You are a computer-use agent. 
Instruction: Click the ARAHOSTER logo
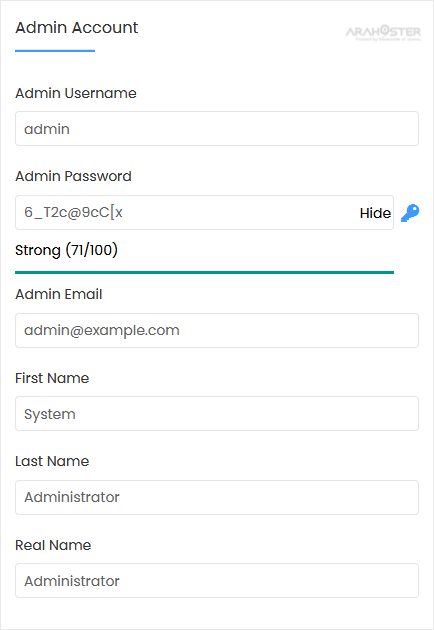pyautogui.click(x=383, y=31)
